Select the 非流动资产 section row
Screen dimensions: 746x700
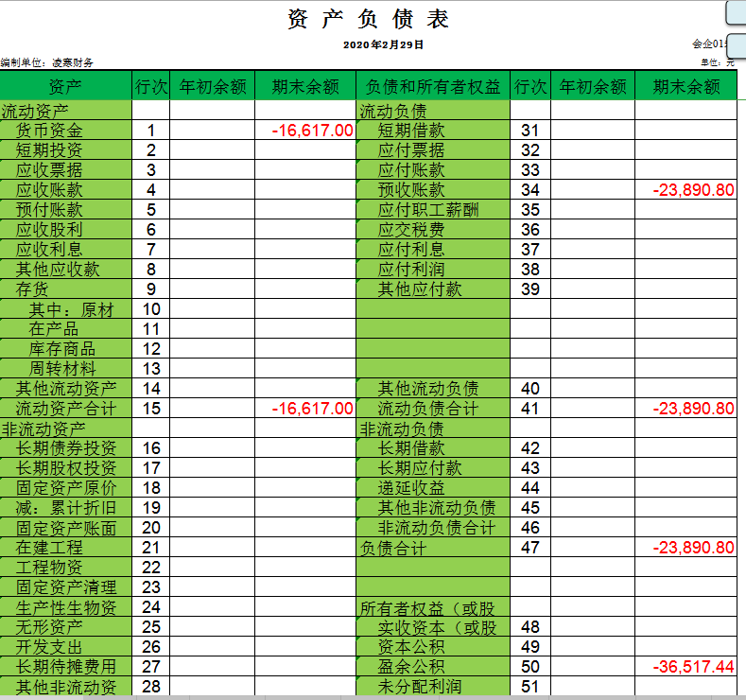point(65,429)
